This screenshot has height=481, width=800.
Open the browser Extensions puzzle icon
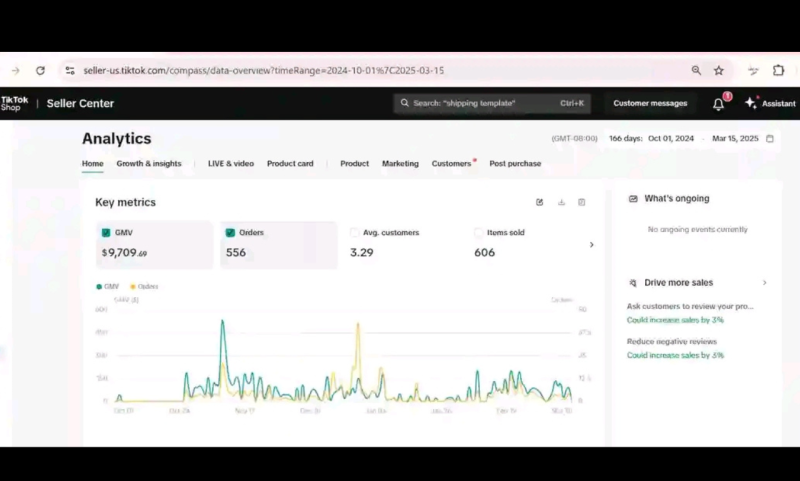(778, 71)
